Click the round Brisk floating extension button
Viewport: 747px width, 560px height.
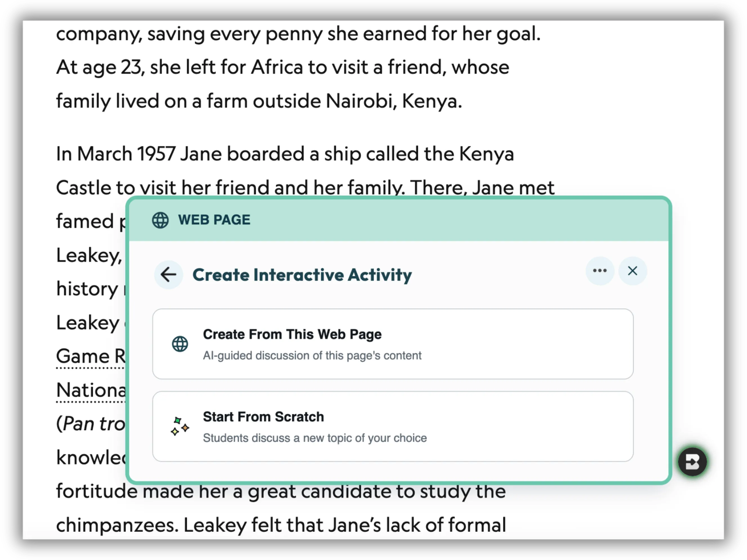[692, 462]
